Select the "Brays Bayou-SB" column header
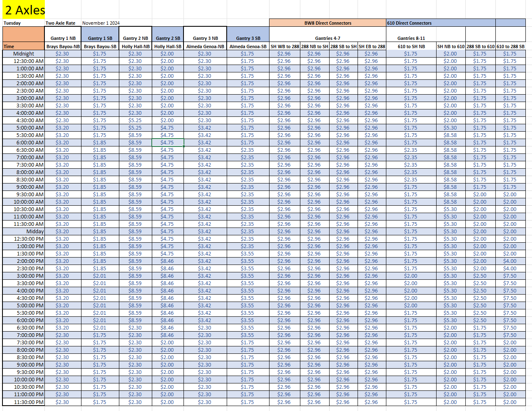The image size is (532, 411). (x=100, y=46)
